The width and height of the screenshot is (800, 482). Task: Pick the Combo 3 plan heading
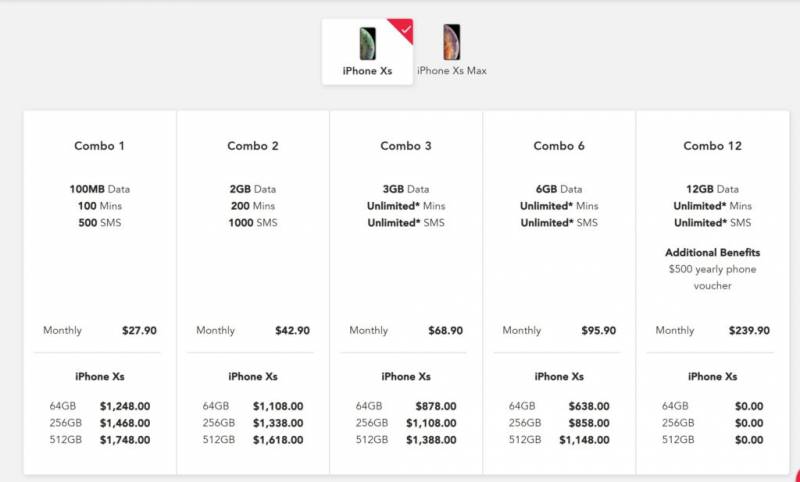(x=406, y=146)
